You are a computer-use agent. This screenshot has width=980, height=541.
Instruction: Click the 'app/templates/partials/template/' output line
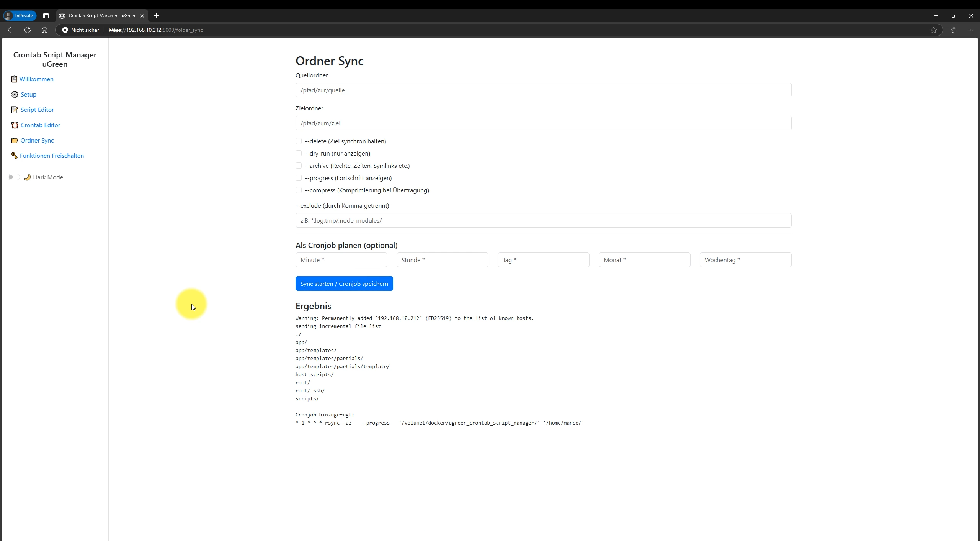click(x=343, y=366)
